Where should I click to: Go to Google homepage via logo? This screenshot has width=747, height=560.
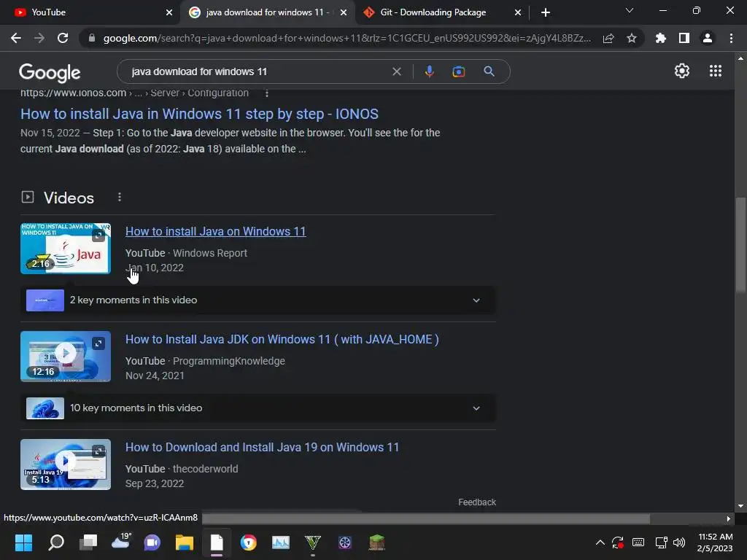click(x=50, y=72)
